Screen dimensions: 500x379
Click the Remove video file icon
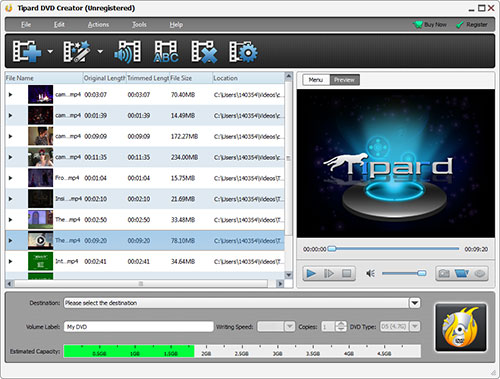(x=204, y=52)
